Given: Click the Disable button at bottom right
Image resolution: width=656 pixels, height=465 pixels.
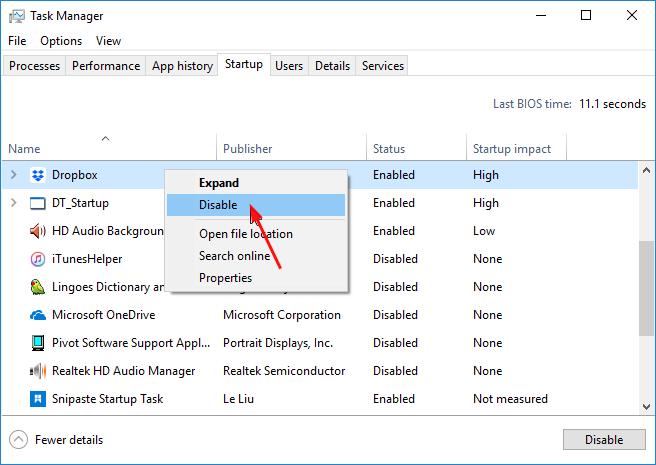Looking at the screenshot, I should coord(604,439).
